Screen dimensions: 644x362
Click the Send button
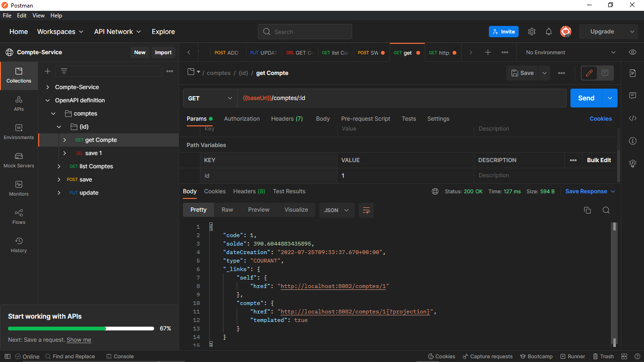click(x=586, y=98)
